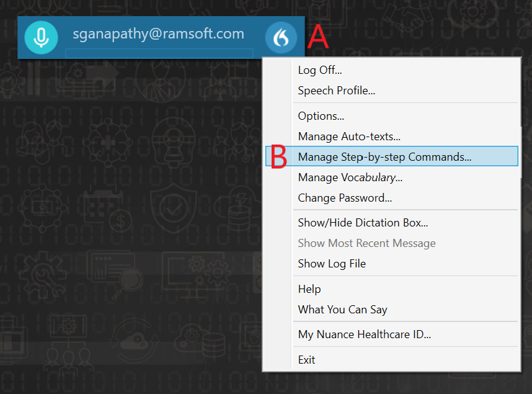The height and width of the screenshot is (394, 532).
Task: Open Show Log File
Action: [332, 264]
